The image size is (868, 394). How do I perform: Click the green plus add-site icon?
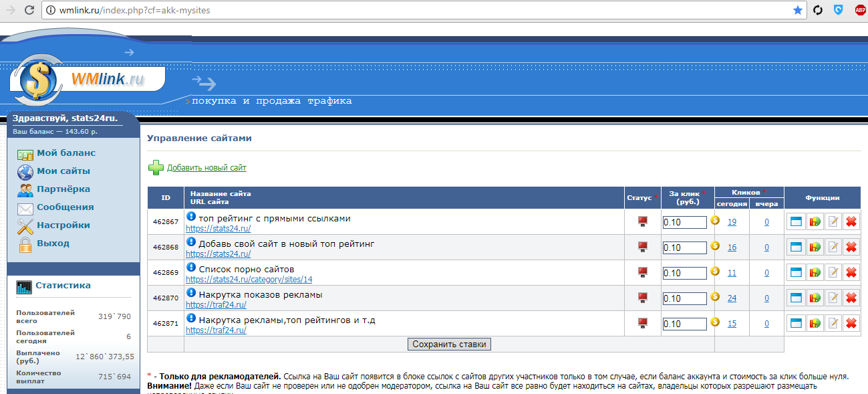156,168
